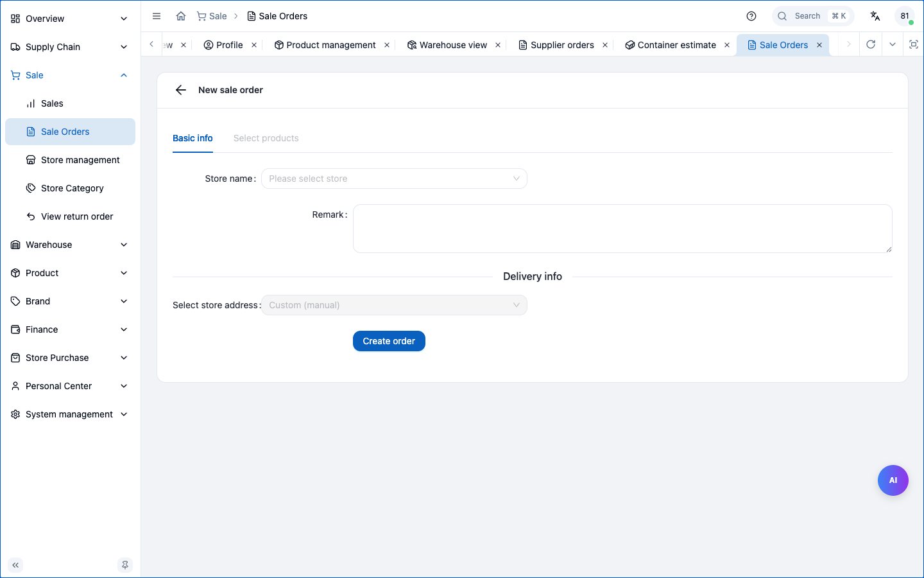Open the help question mark icon

coord(751,16)
